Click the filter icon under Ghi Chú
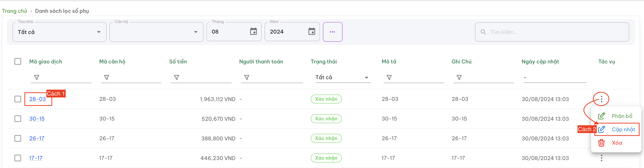644x168 pixels. point(459,78)
